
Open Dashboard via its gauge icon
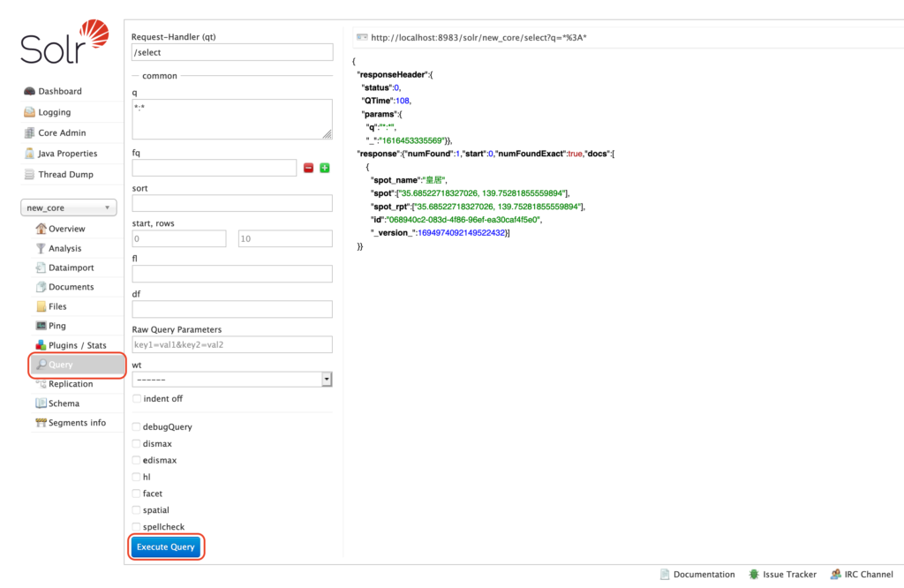pyautogui.click(x=29, y=91)
